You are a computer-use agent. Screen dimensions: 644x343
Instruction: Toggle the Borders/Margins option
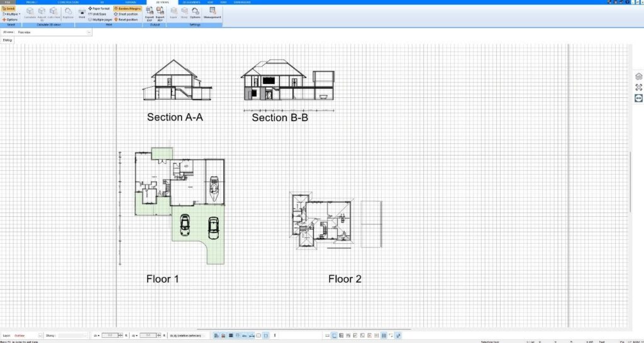pos(126,8)
